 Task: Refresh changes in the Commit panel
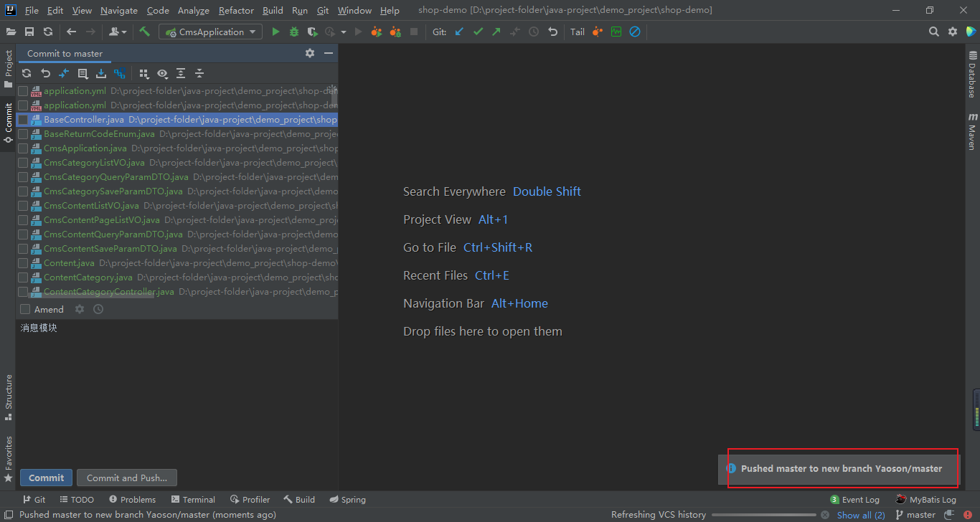point(27,73)
